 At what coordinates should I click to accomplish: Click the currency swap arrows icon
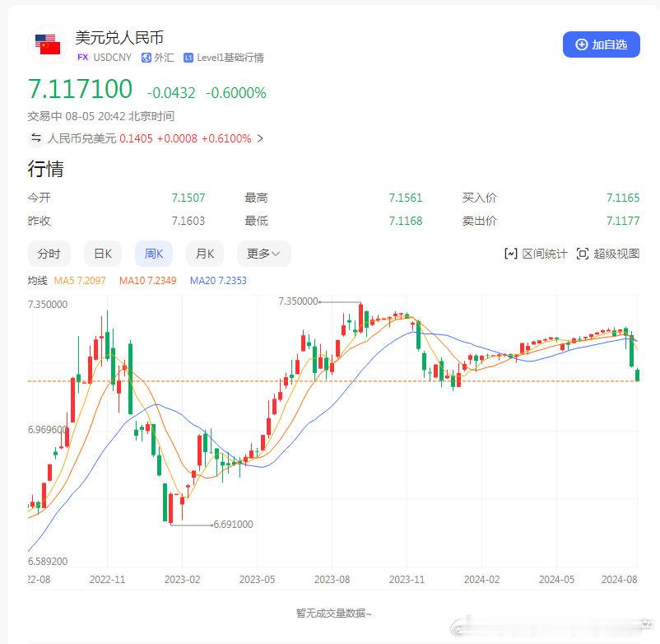click(x=36, y=138)
